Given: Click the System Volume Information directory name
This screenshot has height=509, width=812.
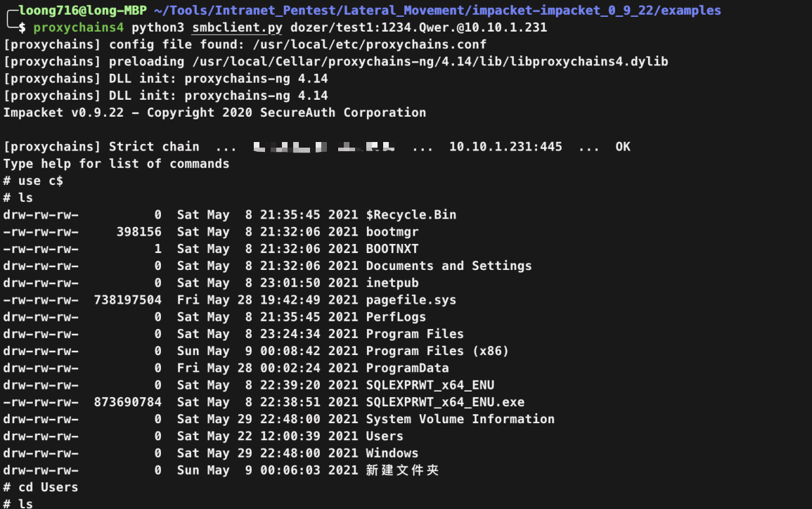Looking at the screenshot, I should pyautogui.click(x=460, y=419).
